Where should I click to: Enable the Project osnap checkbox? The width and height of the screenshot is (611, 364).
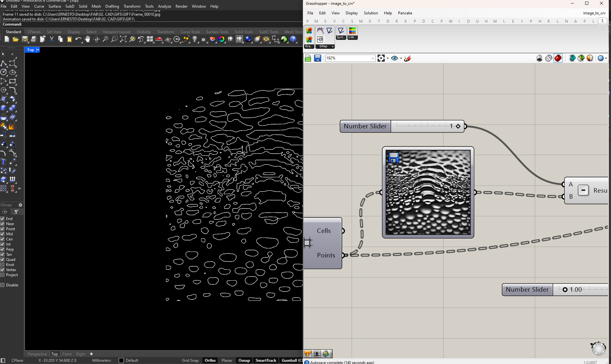[2, 275]
